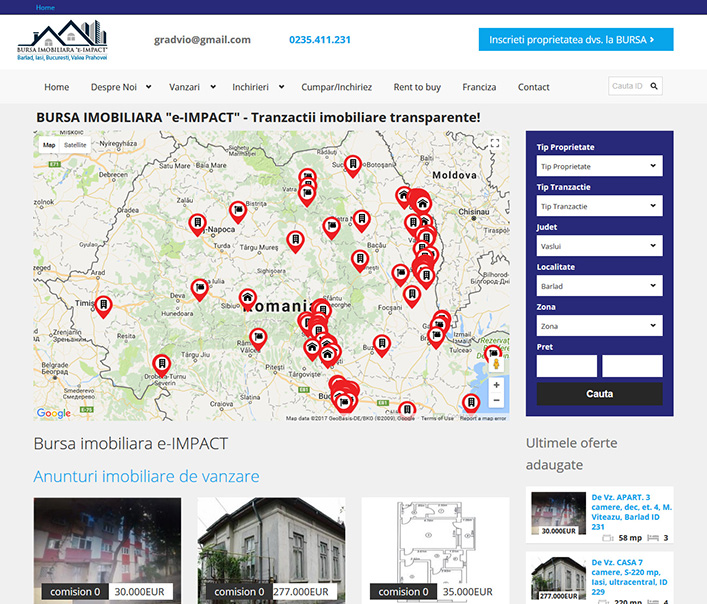Open the 30.000EUR apartment listing photo

[107, 550]
